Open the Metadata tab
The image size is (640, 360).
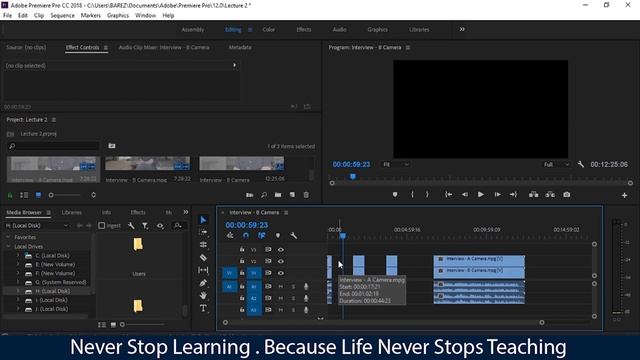tap(240, 47)
